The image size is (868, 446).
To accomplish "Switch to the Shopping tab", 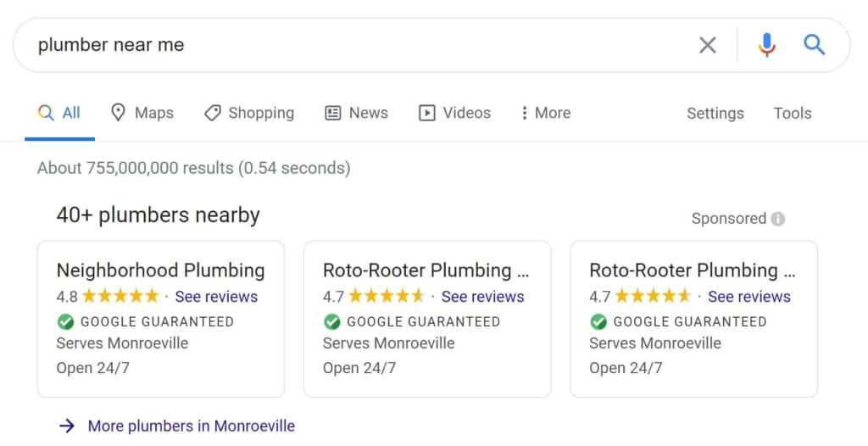I will point(249,113).
